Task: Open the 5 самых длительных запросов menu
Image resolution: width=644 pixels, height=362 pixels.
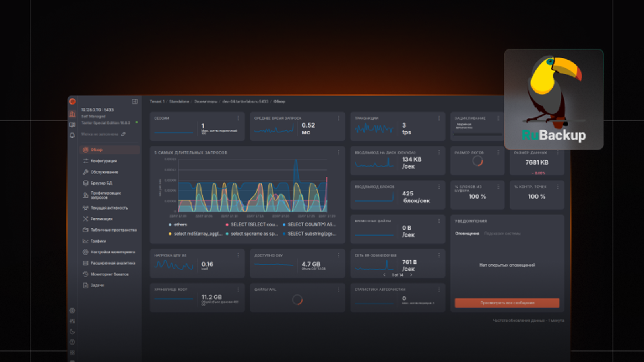Action: [x=339, y=152]
